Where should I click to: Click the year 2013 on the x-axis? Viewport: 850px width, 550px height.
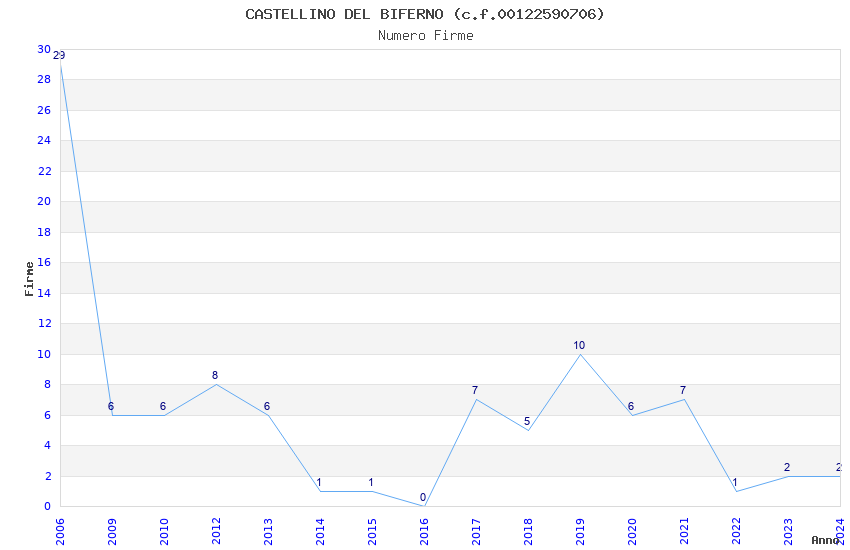[268, 531]
